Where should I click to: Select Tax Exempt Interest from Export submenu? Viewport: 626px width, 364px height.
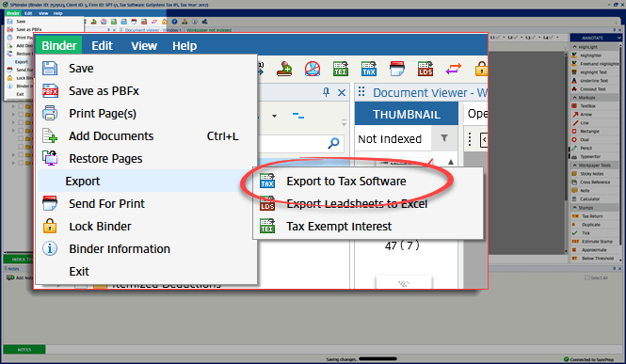pos(339,226)
